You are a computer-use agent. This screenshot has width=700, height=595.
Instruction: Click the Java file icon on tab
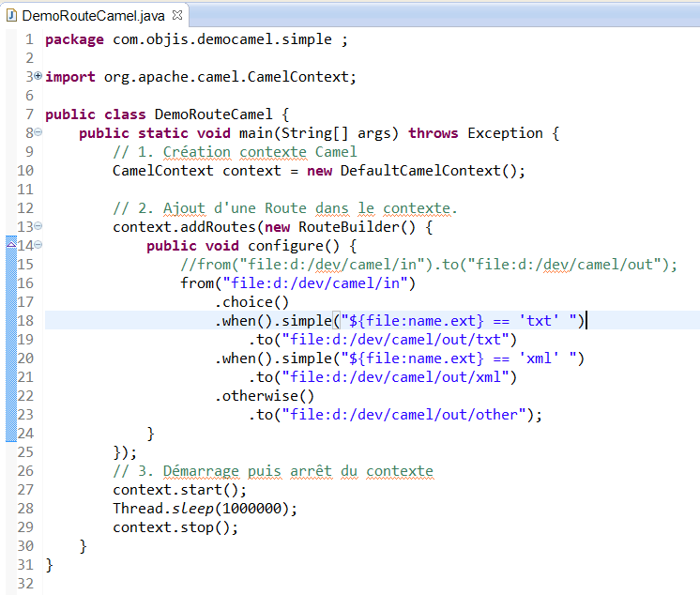pos(11,16)
